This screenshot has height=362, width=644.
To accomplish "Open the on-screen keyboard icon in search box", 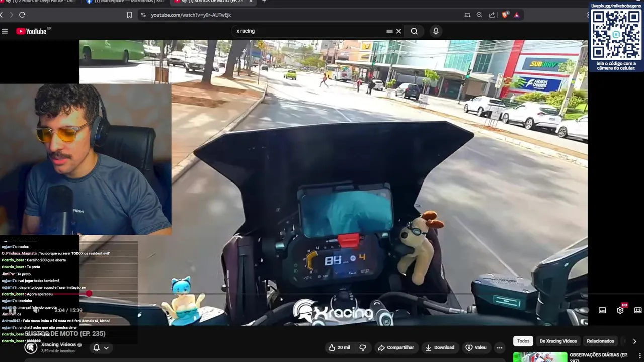I will [x=389, y=31].
